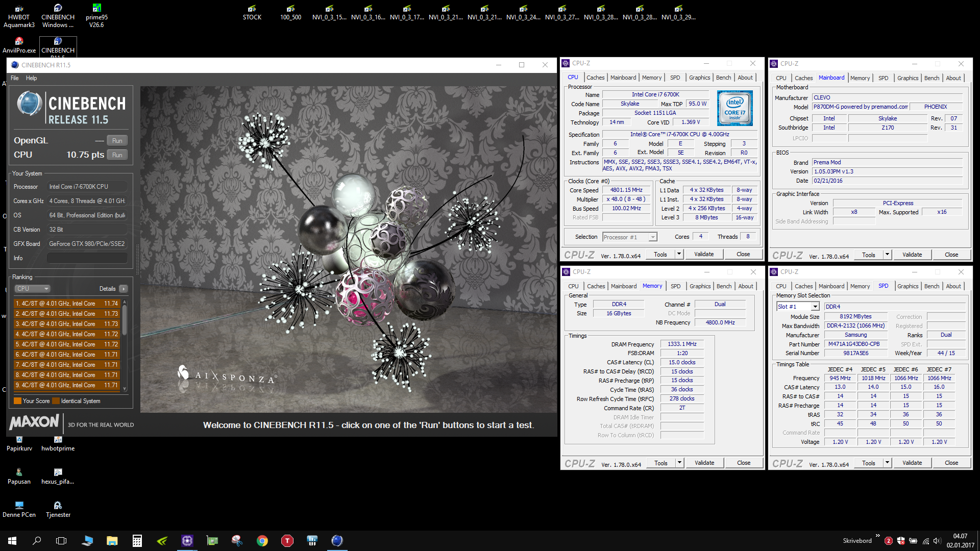
Task: Select the Papusan desktop icon
Action: point(19,477)
